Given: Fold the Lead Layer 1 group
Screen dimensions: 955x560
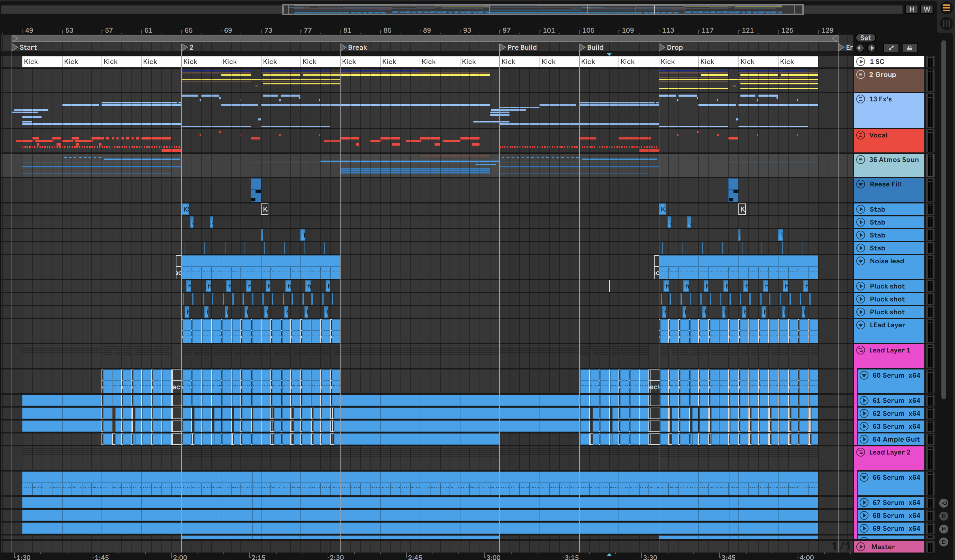Looking at the screenshot, I should [861, 350].
